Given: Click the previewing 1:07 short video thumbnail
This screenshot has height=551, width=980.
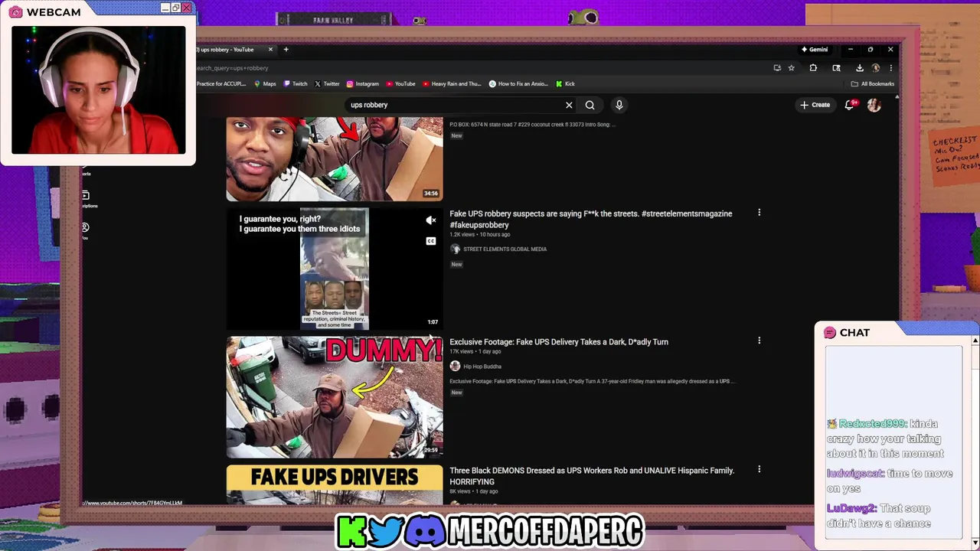Looking at the screenshot, I should 335,269.
